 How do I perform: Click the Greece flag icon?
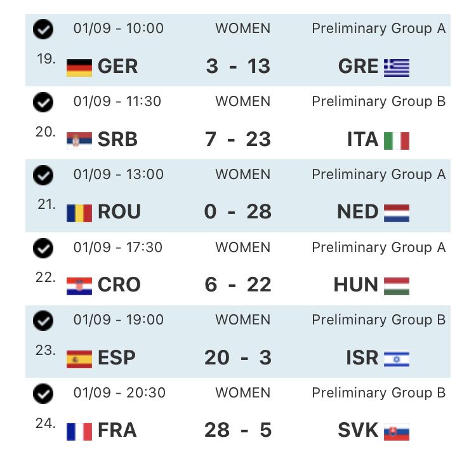click(x=397, y=67)
